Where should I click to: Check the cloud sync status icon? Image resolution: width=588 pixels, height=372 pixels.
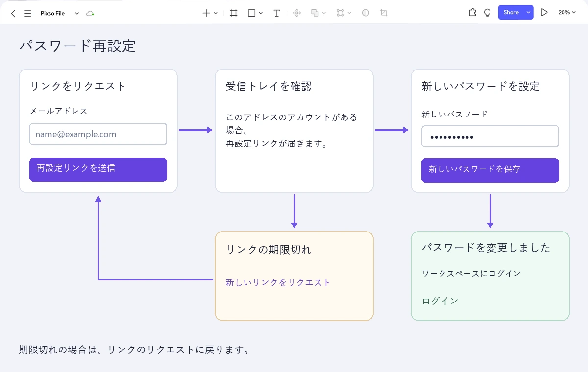(x=90, y=13)
